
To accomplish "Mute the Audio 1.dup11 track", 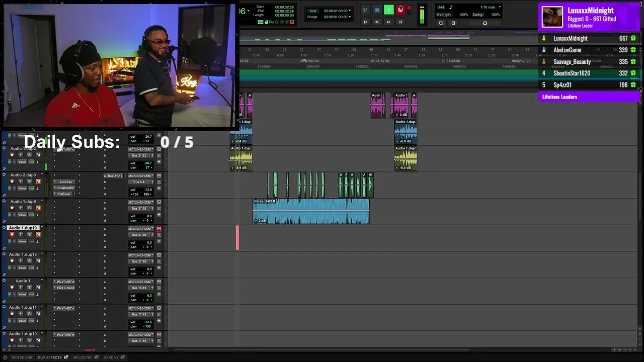I will click(38, 314).
